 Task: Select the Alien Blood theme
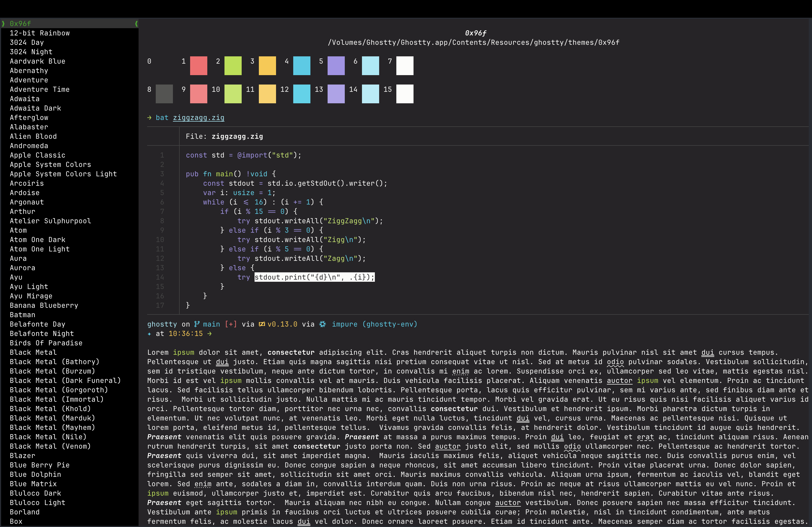point(33,136)
